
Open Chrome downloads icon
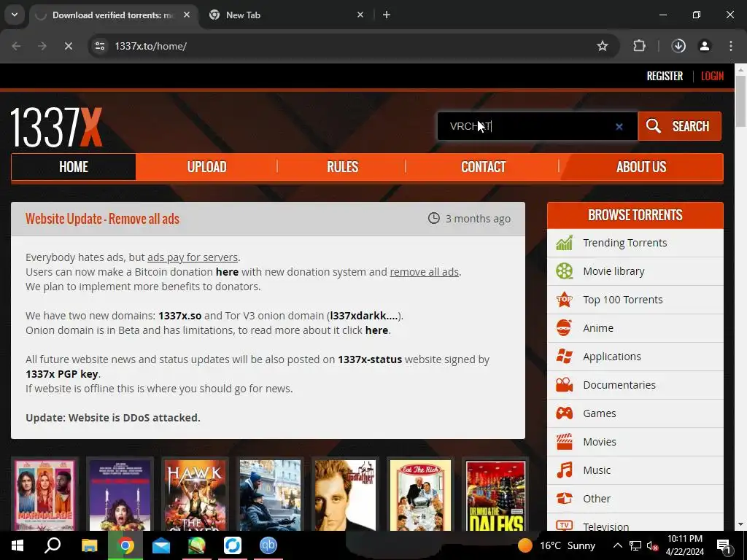click(678, 46)
